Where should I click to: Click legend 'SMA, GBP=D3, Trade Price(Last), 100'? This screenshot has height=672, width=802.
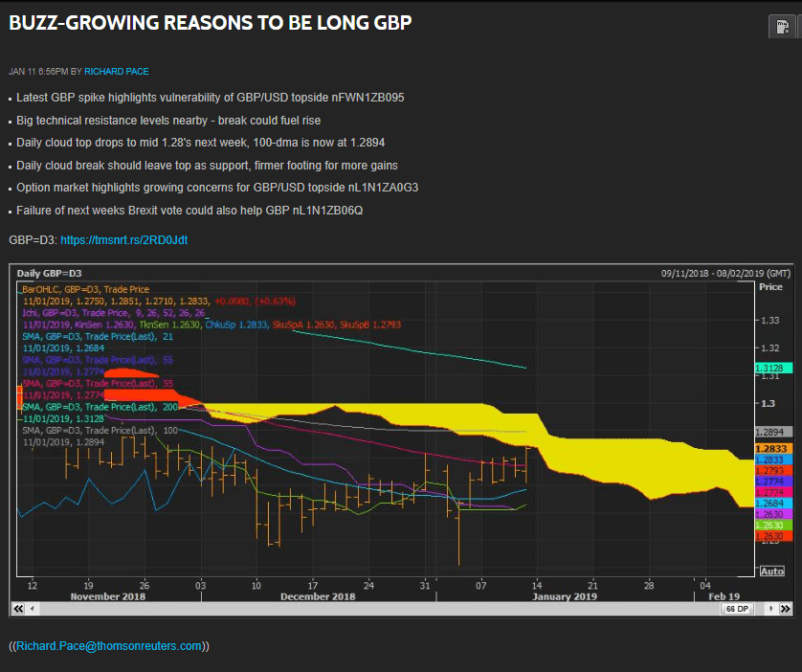[100, 431]
